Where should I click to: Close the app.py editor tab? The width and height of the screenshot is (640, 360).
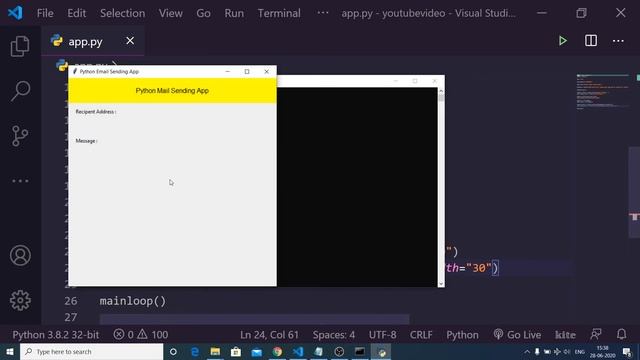tap(130, 41)
